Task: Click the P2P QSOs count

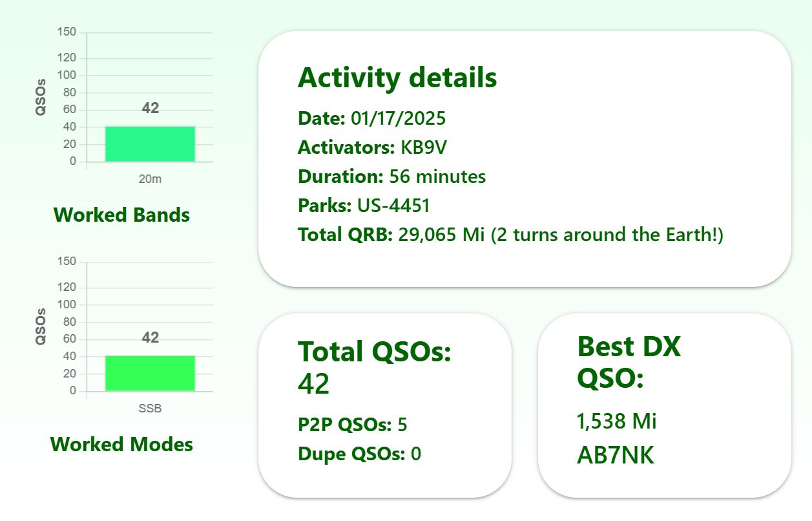Action: click(402, 425)
